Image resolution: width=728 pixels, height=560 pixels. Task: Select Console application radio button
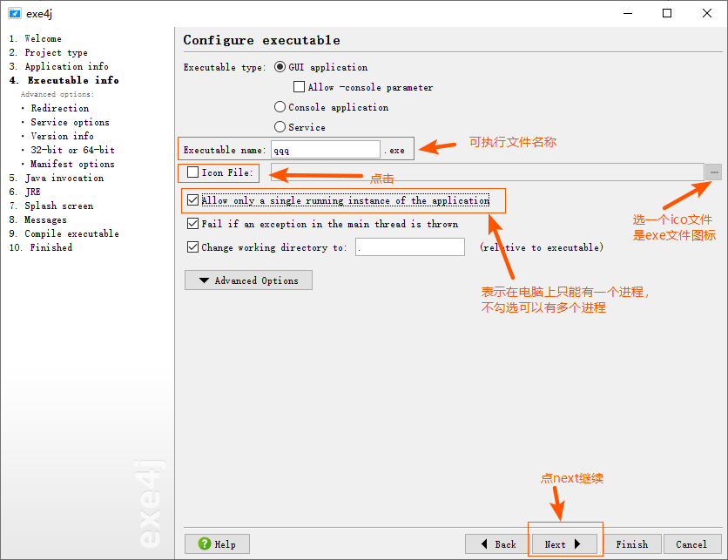point(280,107)
